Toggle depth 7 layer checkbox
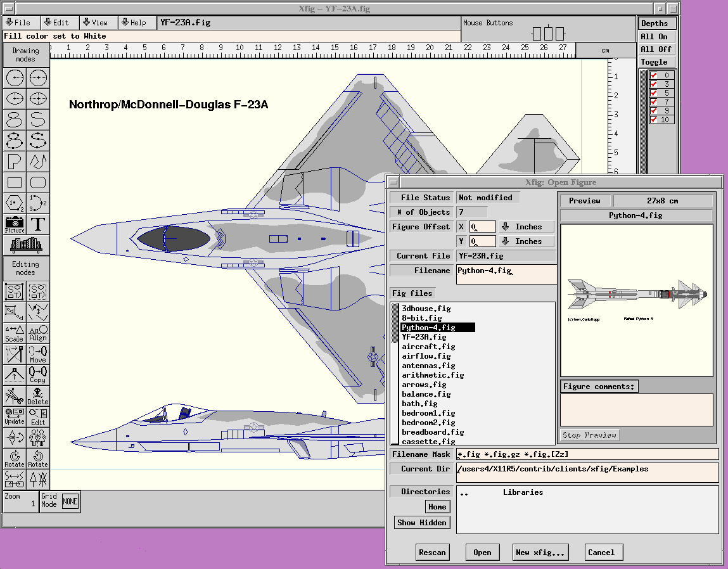The height and width of the screenshot is (569, 728). click(654, 102)
